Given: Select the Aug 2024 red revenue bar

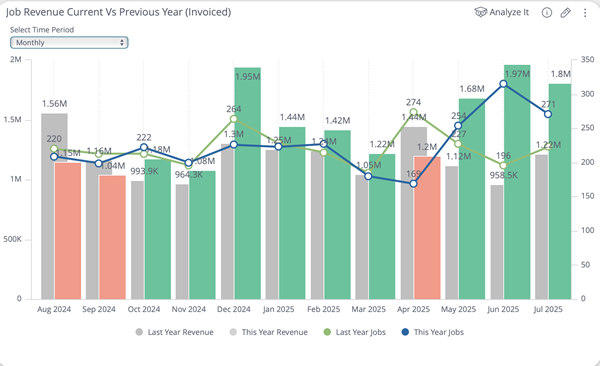Looking at the screenshot, I should 68,231.
